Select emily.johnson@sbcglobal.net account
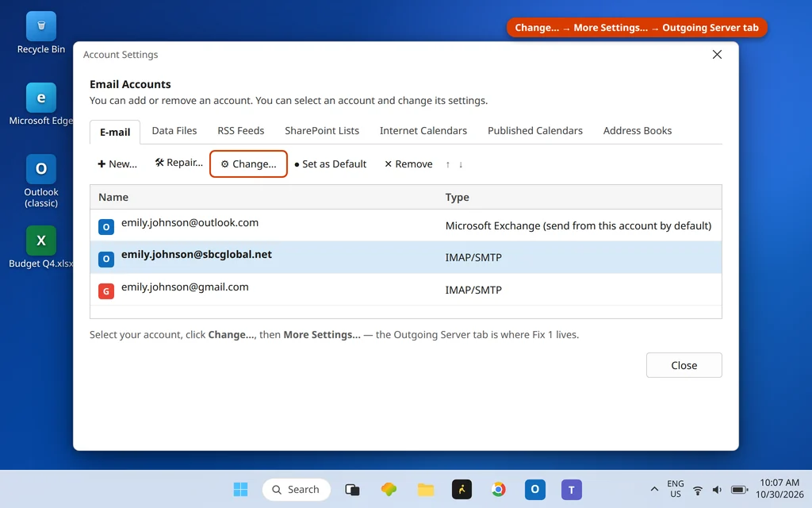The height and width of the screenshot is (508, 812). tap(406, 257)
